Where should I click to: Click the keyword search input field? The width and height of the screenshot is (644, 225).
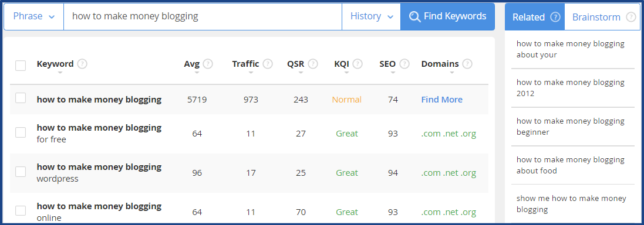tap(203, 16)
